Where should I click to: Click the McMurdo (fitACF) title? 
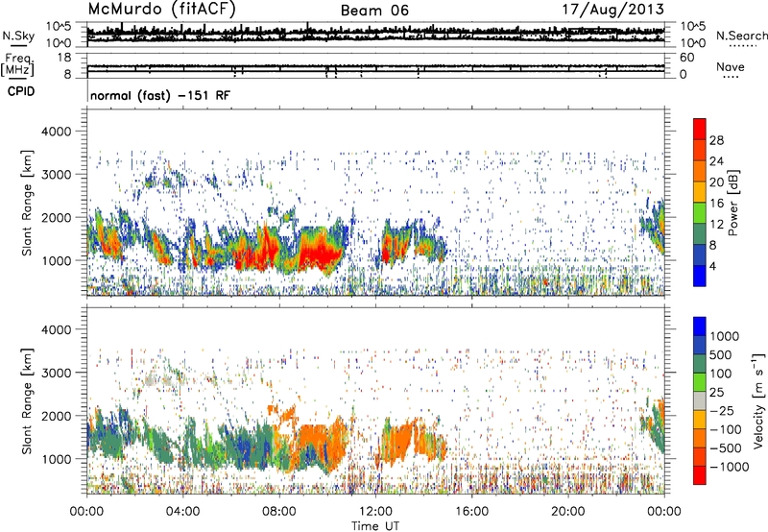point(161,10)
